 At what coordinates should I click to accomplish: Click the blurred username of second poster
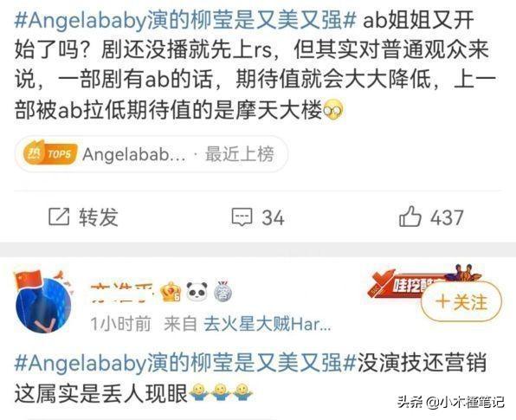point(122,293)
